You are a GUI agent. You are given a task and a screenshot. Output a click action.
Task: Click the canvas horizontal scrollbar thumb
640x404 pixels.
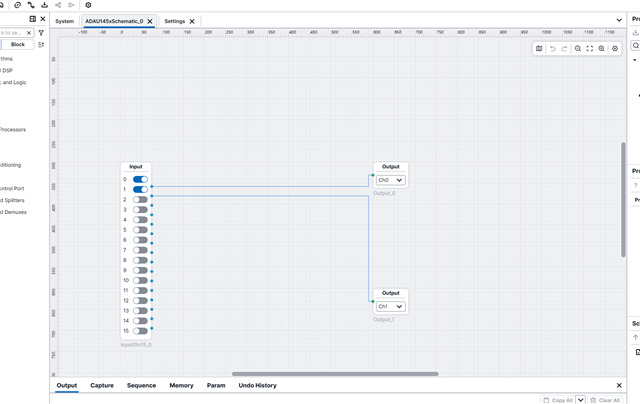335,374
